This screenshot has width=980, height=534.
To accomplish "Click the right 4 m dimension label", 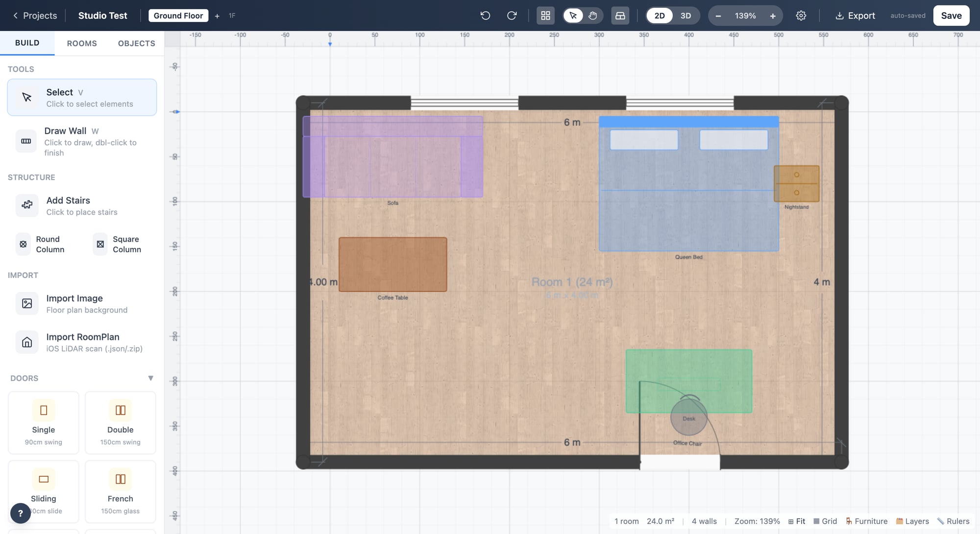I will pos(822,282).
